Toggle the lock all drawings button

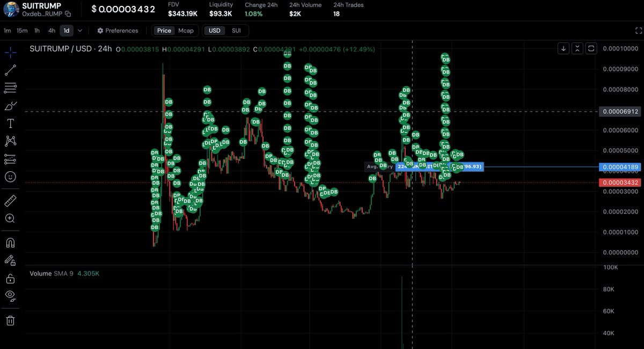[x=11, y=278]
